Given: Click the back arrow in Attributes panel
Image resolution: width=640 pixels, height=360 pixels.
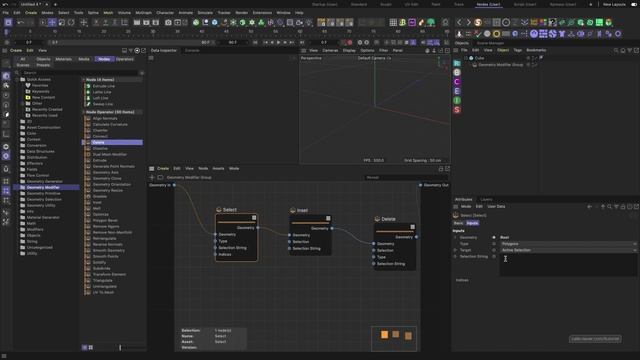Looking at the screenshot, I should click(589, 207).
